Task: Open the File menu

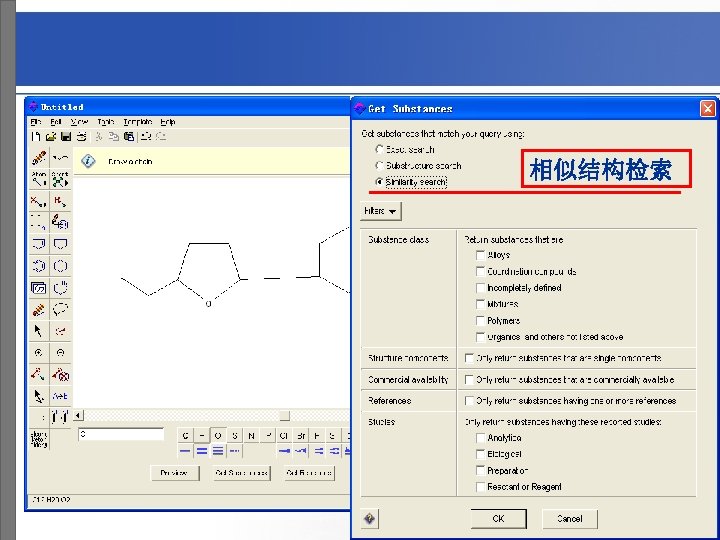Action: click(x=36, y=122)
